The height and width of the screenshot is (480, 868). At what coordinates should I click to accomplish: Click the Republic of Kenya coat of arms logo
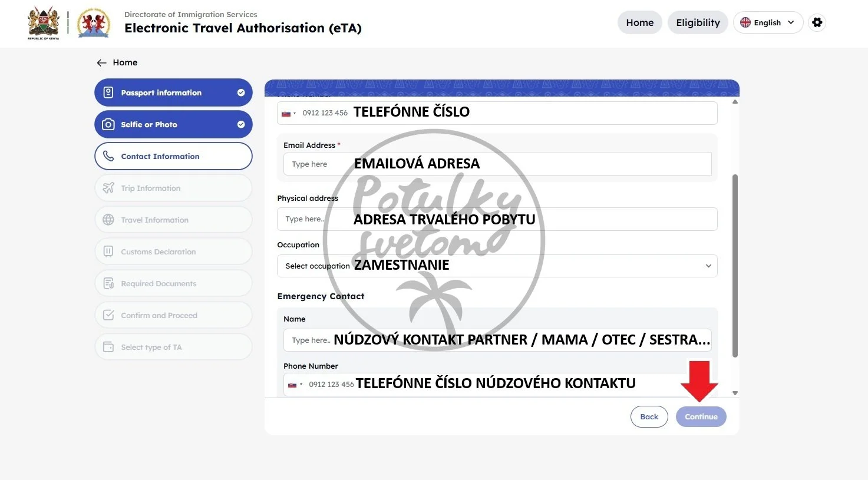[x=44, y=23]
